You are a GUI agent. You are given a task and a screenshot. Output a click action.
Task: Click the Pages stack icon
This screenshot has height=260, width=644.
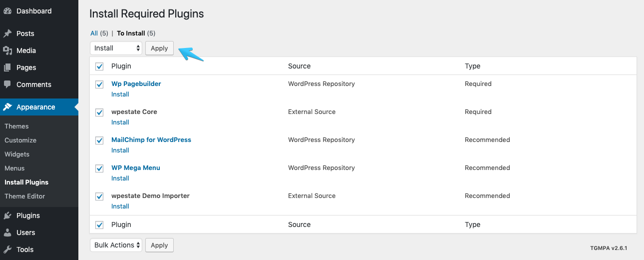click(7, 67)
